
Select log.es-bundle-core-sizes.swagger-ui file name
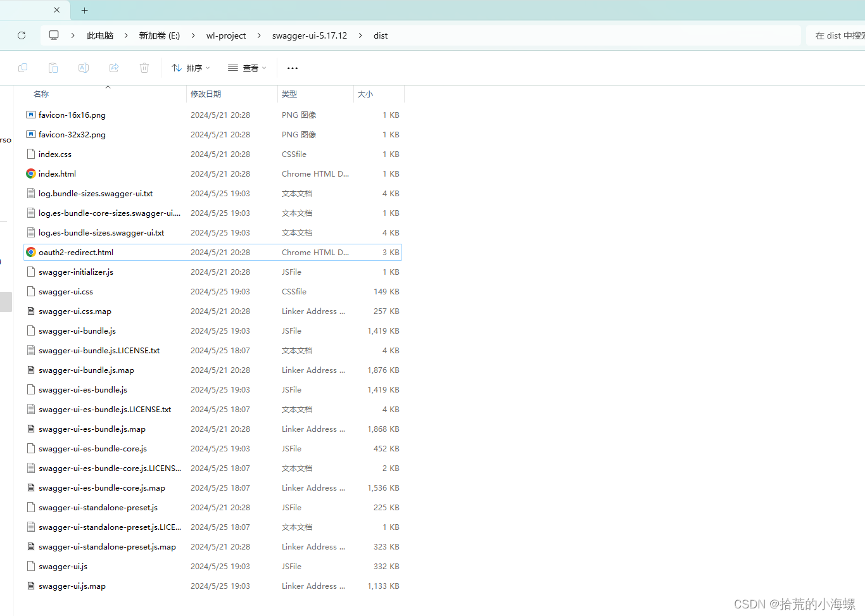tap(110, 213)
